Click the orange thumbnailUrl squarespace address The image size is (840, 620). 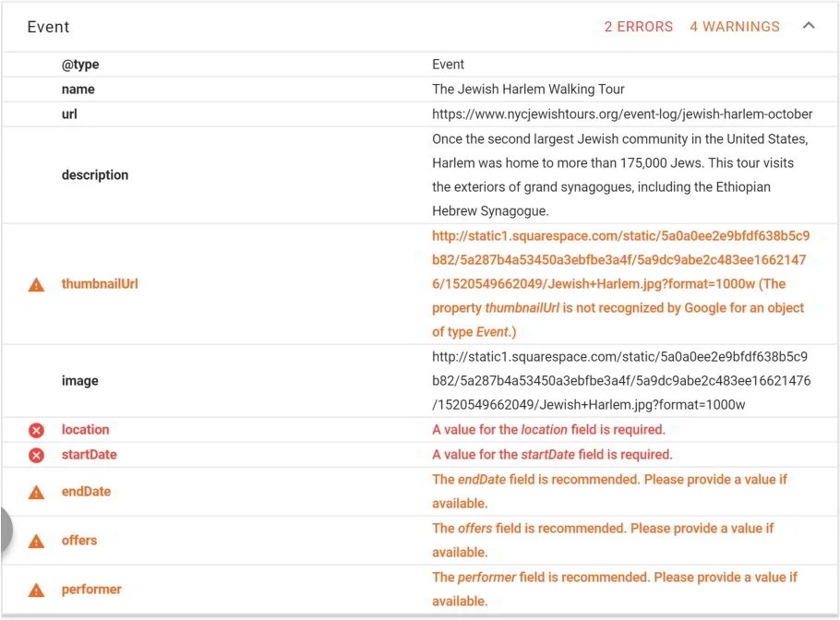pos(621,284)
